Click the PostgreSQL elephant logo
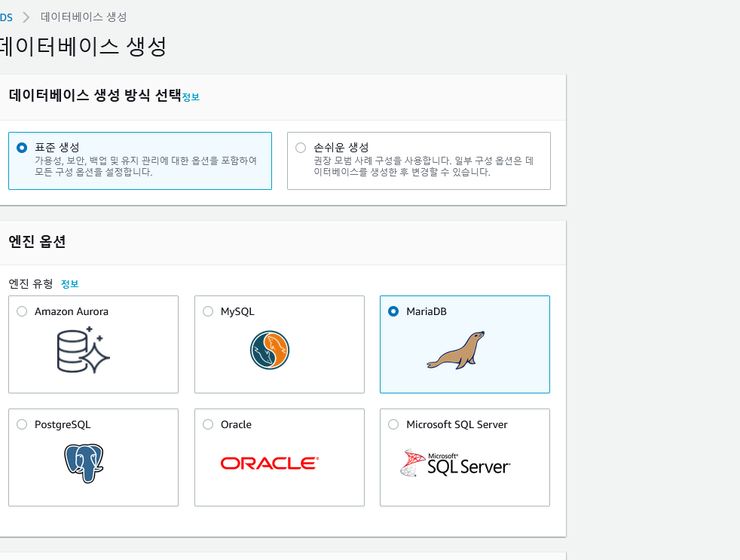The width and height of the screenshot is (740, 560). click(84, 464)
